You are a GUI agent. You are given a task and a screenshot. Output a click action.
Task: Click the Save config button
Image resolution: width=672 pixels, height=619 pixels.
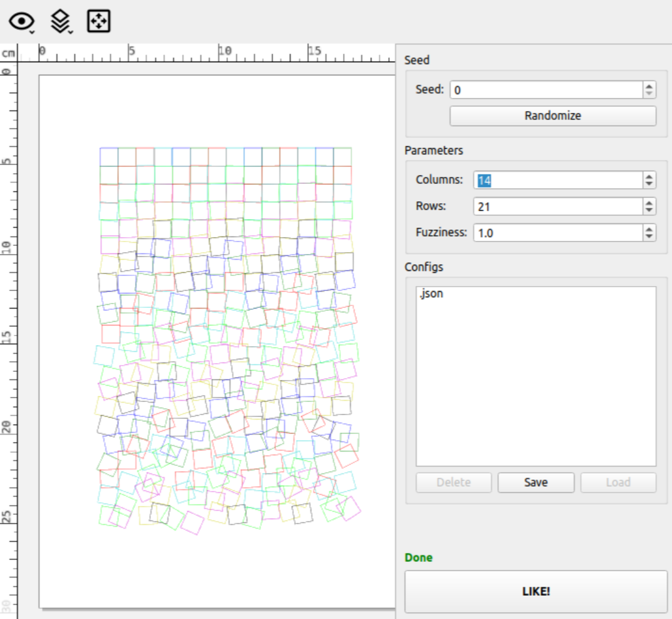(x=535, y=482)
